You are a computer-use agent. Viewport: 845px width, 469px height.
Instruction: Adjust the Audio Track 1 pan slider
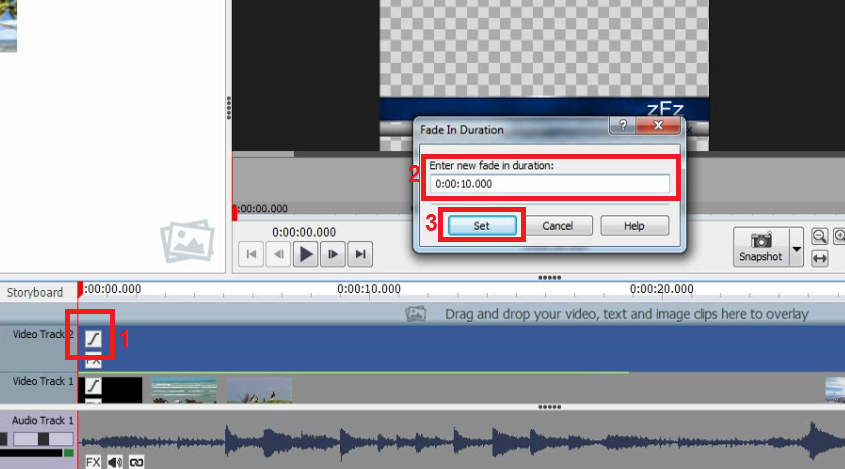point(43,439)
